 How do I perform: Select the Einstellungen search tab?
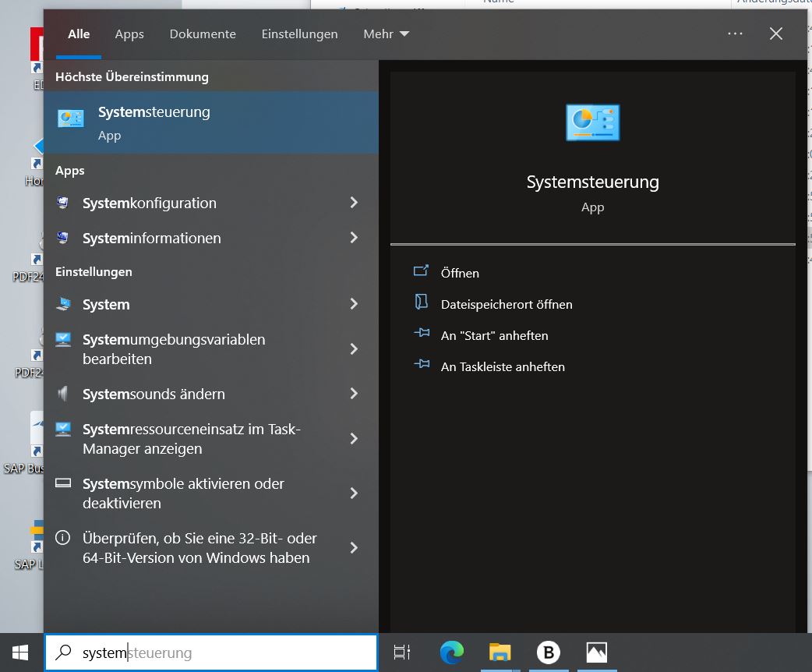point(299,34)
